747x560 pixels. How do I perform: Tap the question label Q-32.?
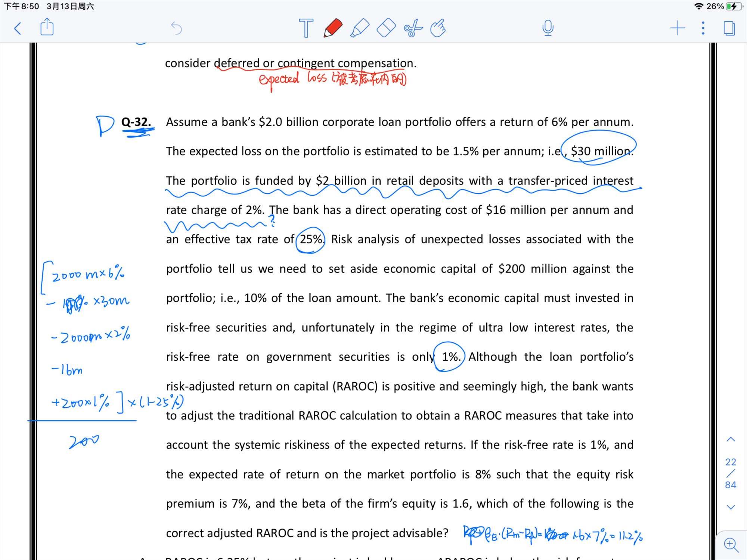click(x=136, y=122)
